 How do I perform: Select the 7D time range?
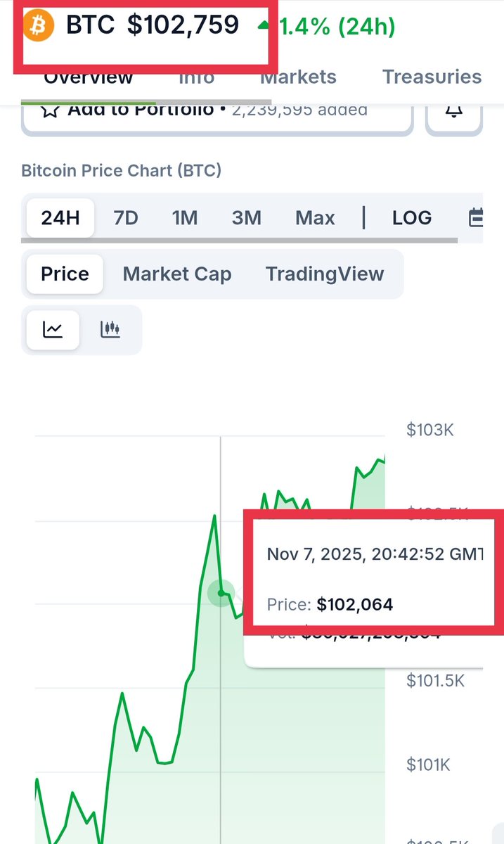pyautogui.click(x=126, y=217)
